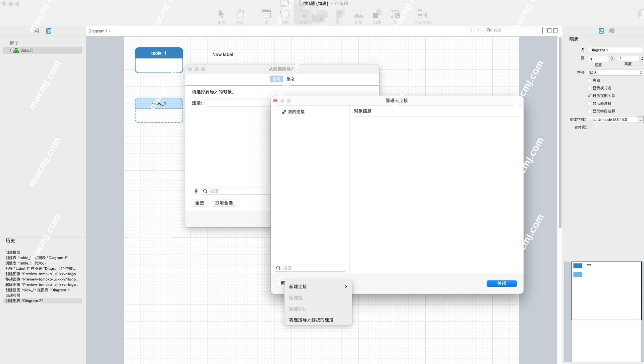Enable 显示字段注释 checkbox
Image resolution: width=644 pixels, height=364 pixels.
coord(589,111)
